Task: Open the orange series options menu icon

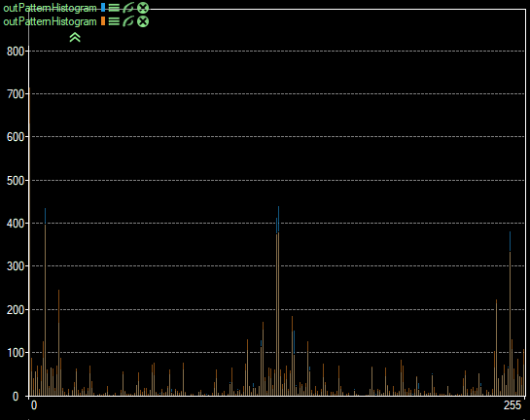Action: 114,21
